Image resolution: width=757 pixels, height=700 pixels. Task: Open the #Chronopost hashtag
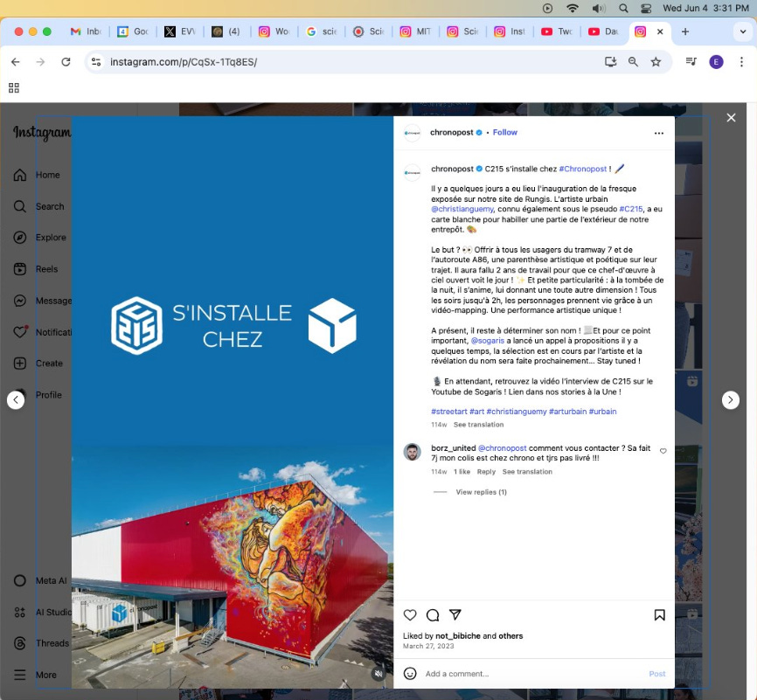pos(583,169)
